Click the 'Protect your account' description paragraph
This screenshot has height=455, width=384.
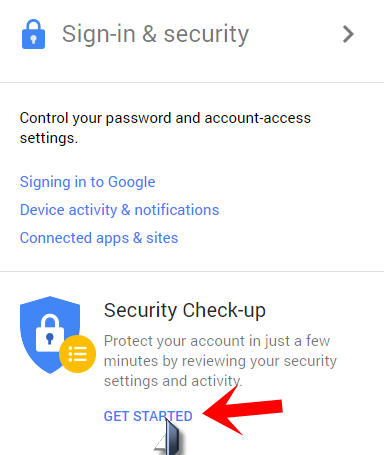[x=220, y=361]
